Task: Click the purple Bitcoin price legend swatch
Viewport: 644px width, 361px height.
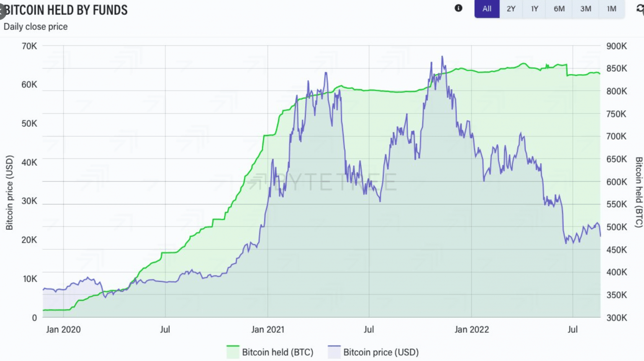Action: 334,352
